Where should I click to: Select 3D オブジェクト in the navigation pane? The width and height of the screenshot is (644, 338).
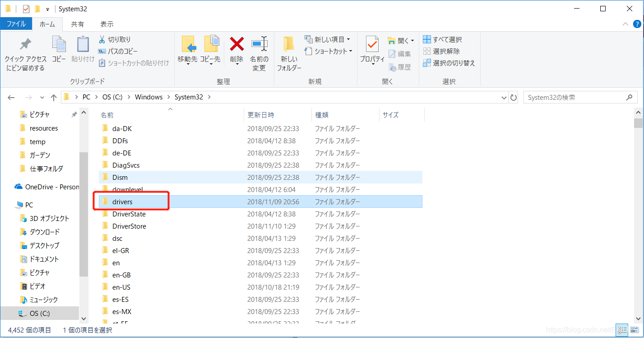pos(44,218)
